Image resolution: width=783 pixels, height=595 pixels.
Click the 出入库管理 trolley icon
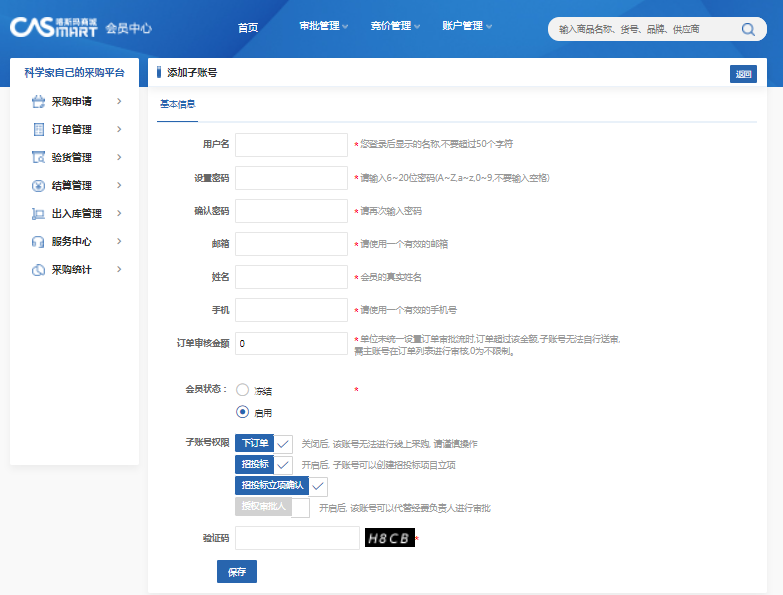38,213
